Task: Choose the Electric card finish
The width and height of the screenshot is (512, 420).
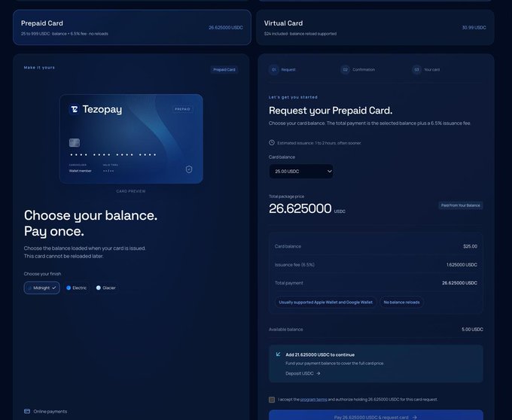Action: (77, 288)
